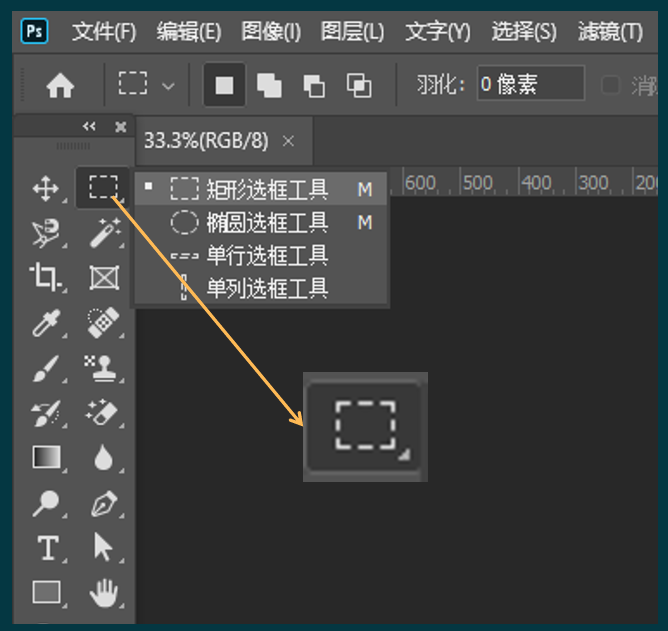The image size is (668, 631).
Task: Open the tool preset picker dropdown
Action: (145, 86)
